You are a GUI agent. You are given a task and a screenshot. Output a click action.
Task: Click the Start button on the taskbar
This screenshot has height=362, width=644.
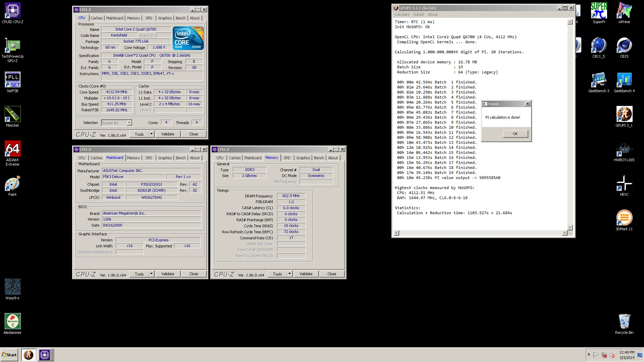[x=9, y=355]
